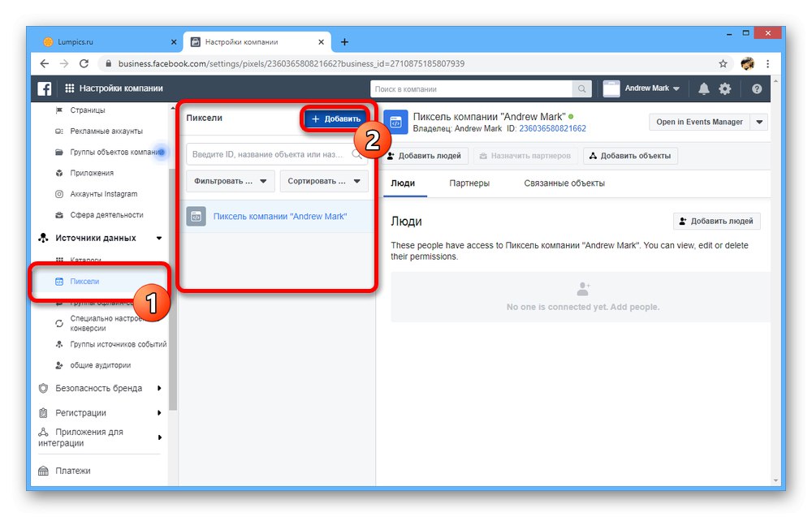Image resolution: width=812 pixels, height=517 pixels.
Task: Open notifications bell icon
Action: tap(704, 88)
